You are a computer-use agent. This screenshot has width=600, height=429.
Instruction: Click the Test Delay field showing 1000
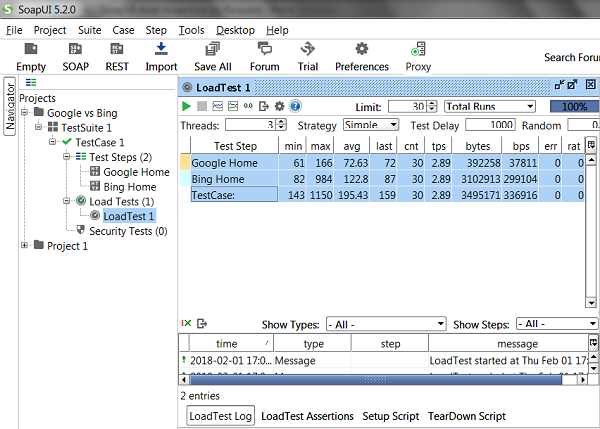(490, 125)
